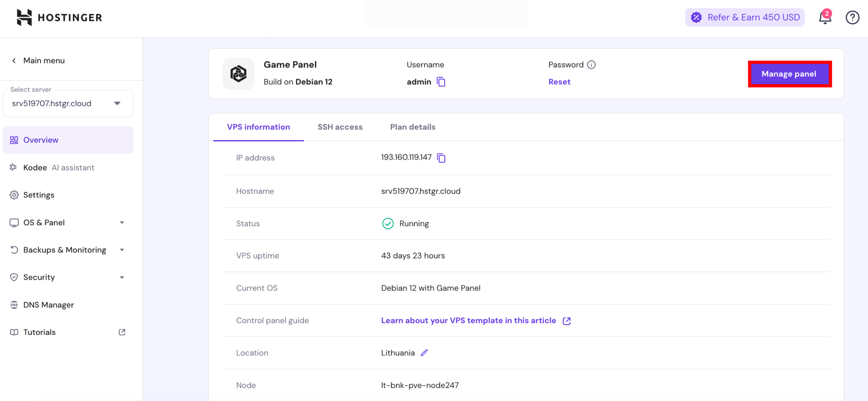868x401 pixels.
Task: Copy the IP address
Action: (441, 158)
